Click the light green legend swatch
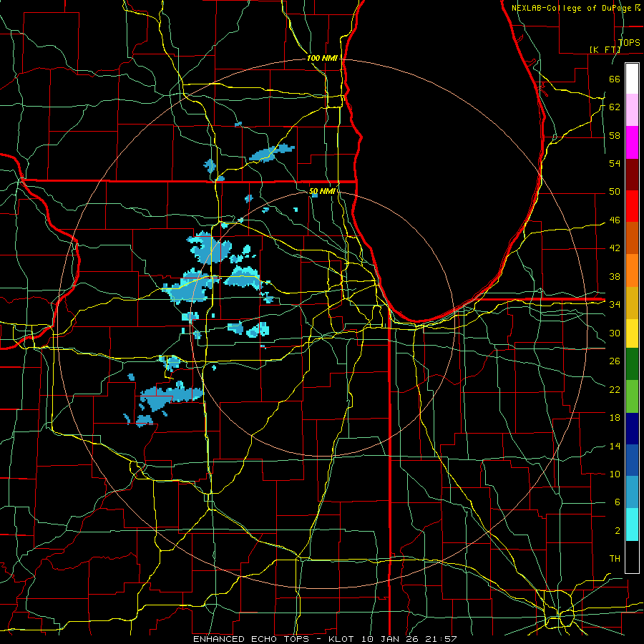This screenshot has width=644, height=644. [632, 396]
